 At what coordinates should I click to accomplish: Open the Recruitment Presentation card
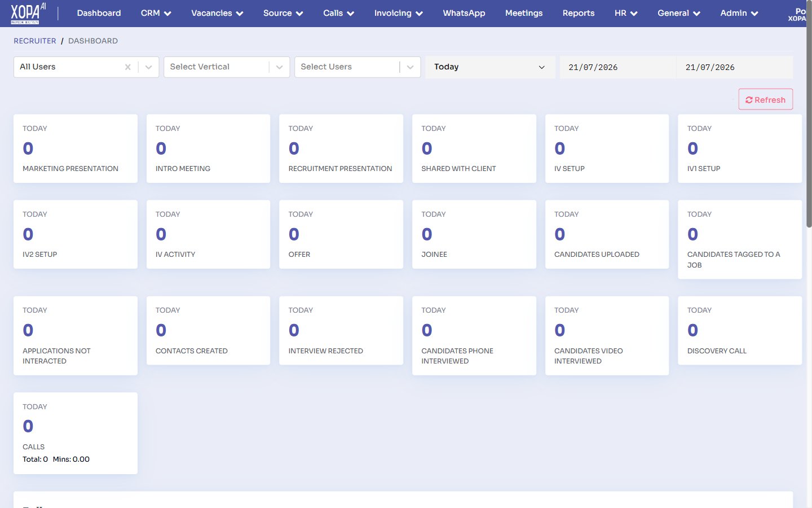pyautogui.click(x=341, y=148)
